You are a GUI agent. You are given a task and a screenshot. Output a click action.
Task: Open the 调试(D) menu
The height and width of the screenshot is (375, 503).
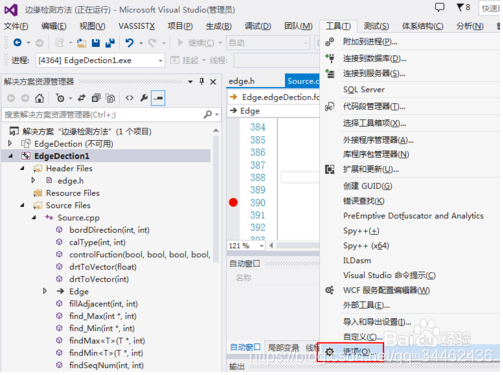[x=258, y=26]
